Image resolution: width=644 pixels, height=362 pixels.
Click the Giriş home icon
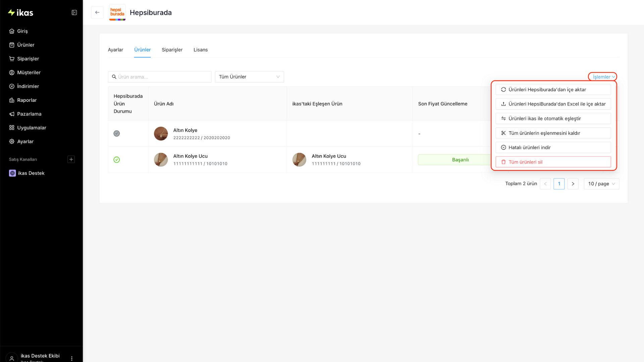point(12,31)
